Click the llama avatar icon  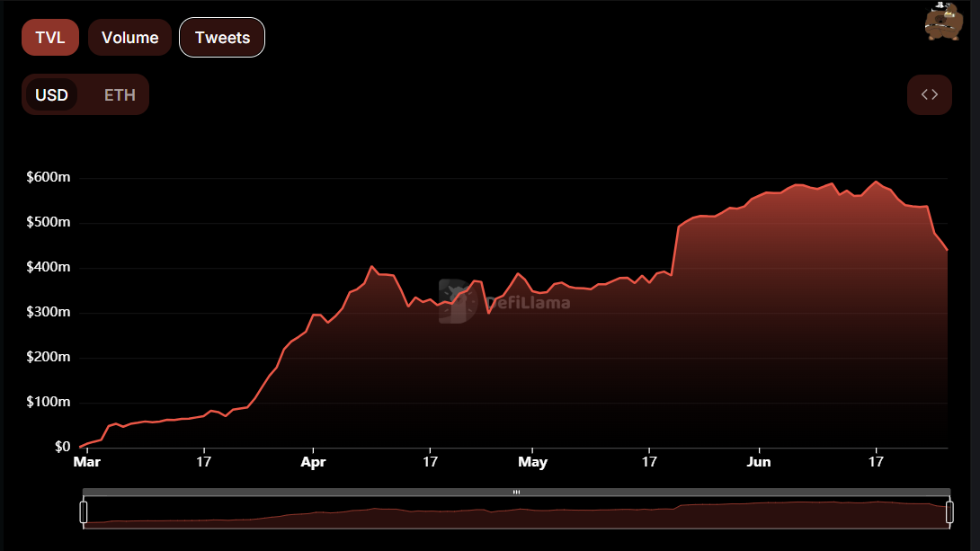click(x=944, y=22)
